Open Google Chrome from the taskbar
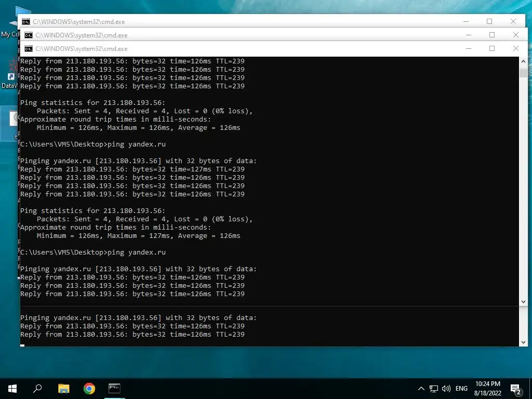The image size is (532, 399). (89, 389)
